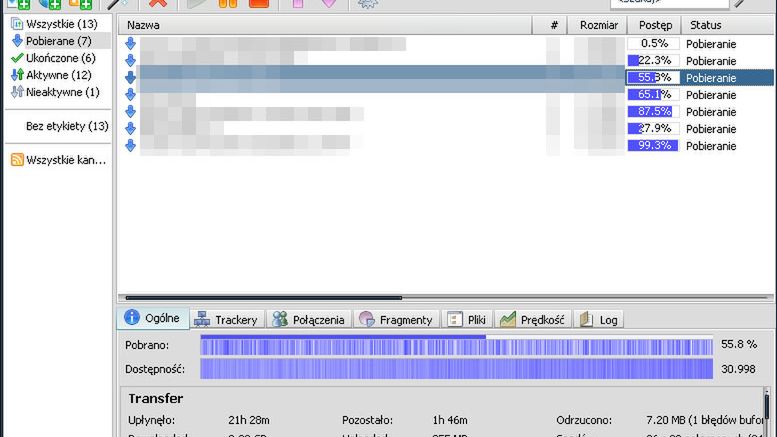Viewport: 777px width, 437px height.
Task: Click the 30.998 availability value
Action: [738, 369]
